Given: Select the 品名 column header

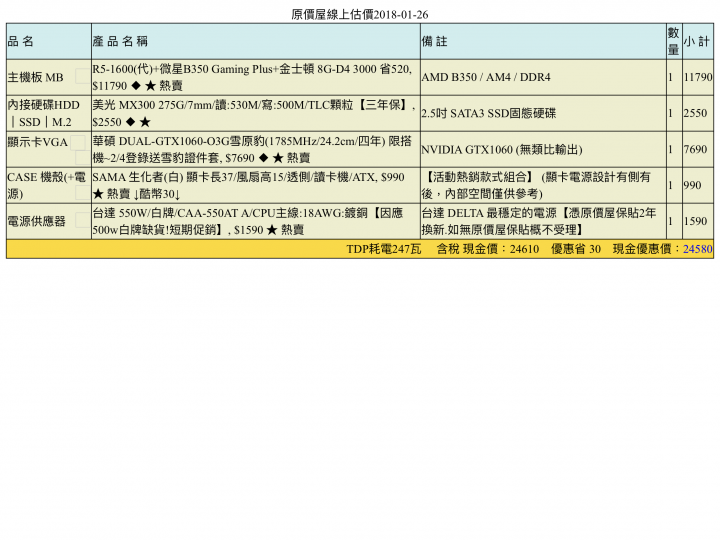Looking at the screenshot, I should pyautogui.click(x=49, y=41).
